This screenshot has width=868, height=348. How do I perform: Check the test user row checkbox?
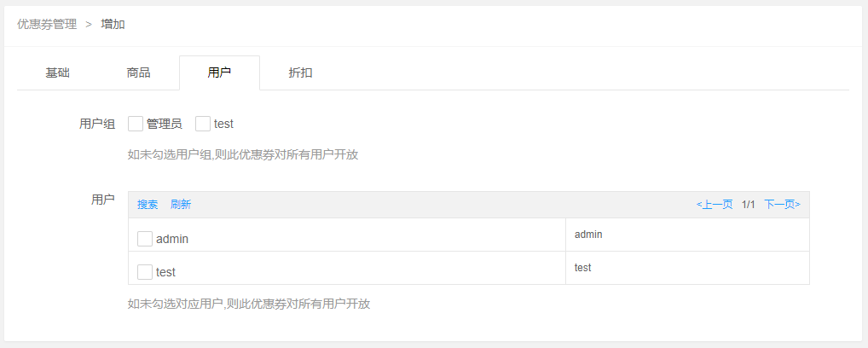145,271
